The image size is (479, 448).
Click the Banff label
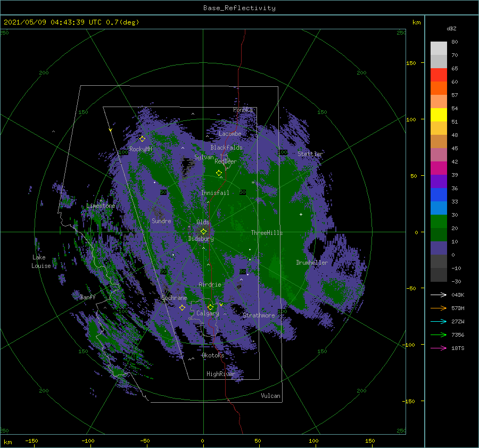88,297
